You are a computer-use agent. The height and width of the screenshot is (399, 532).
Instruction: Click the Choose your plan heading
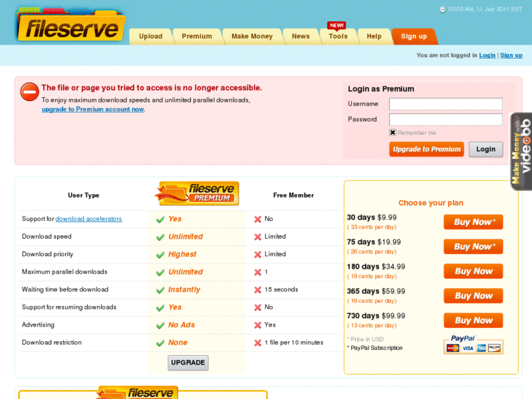pos(430,203)
